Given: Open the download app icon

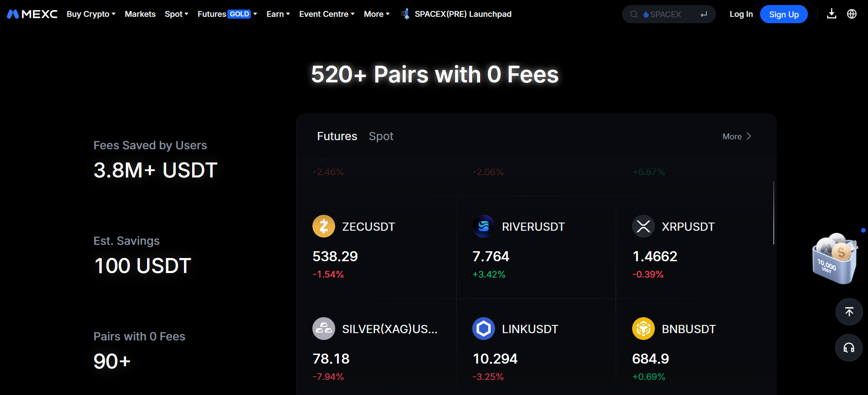Looking at the screenshot, I should pos(832,14).
